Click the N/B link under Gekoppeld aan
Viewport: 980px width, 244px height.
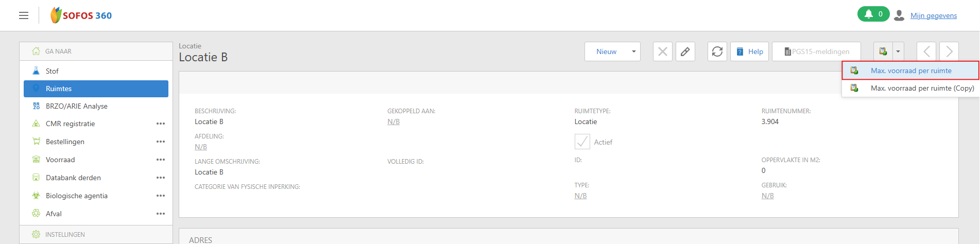393,121
